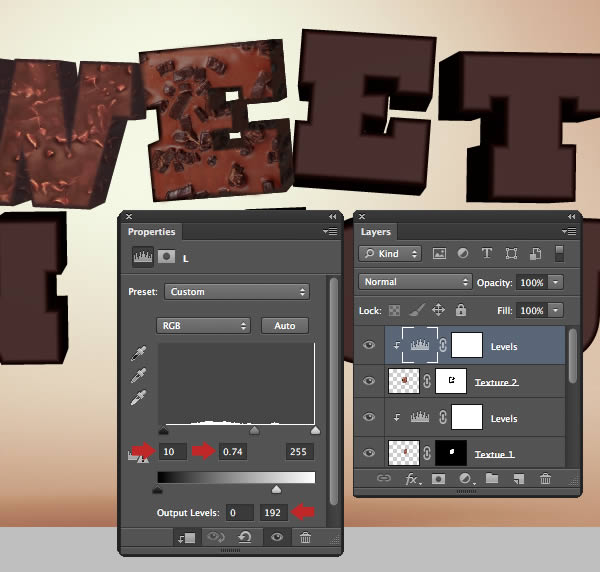
Task: Create new fill or adjustment layer icon
Action: click(x=466, y=479)
